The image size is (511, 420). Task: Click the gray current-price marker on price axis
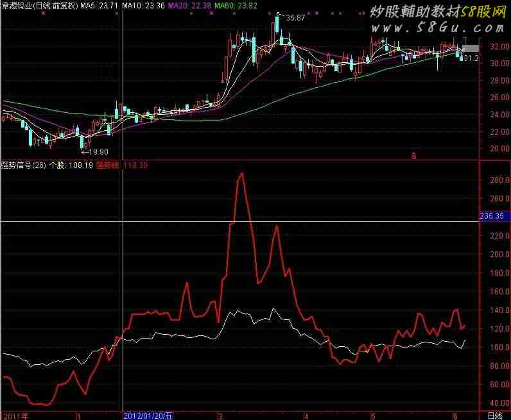pyautogui.click(x=471, y=48)
